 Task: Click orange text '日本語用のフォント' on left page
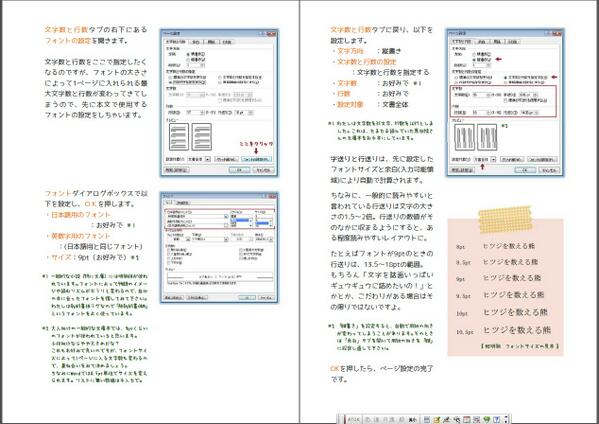point(80,215)
